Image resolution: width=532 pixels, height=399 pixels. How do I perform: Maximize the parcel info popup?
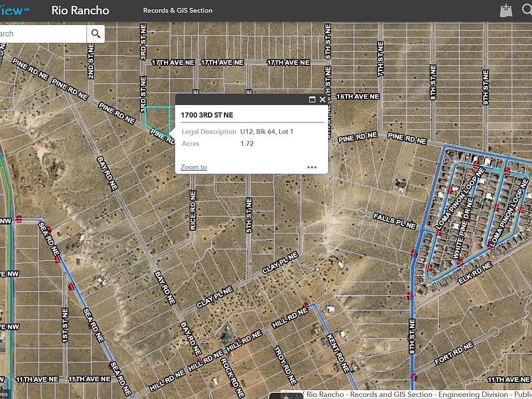click(x=312, y=100)
